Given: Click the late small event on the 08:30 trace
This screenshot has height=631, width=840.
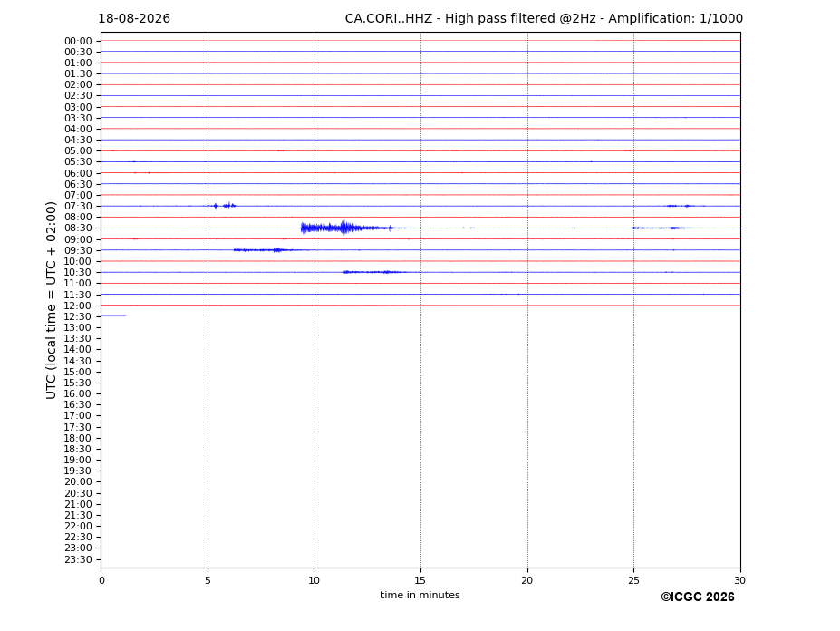Looking at the screenshot, I should tap(658, 228).
